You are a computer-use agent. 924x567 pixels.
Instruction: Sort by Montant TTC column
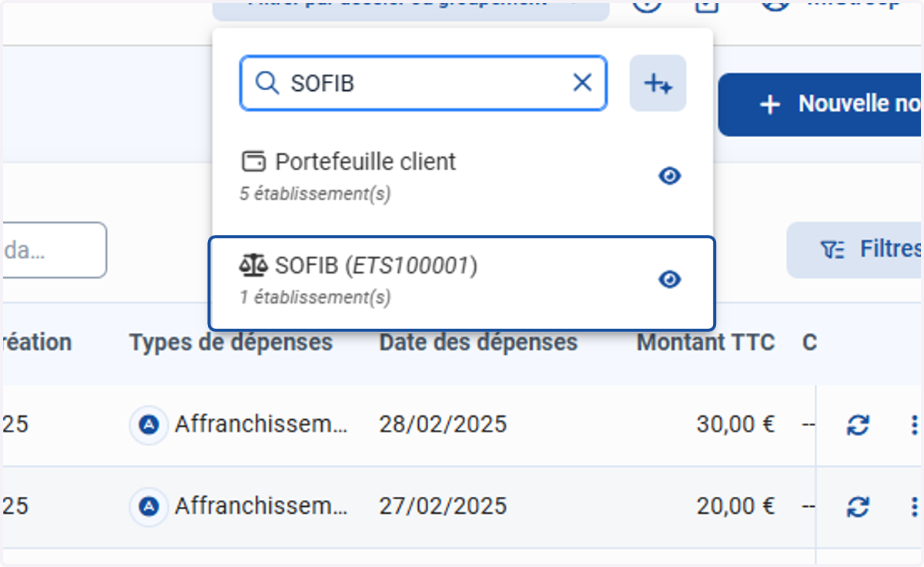coord(705,343)
